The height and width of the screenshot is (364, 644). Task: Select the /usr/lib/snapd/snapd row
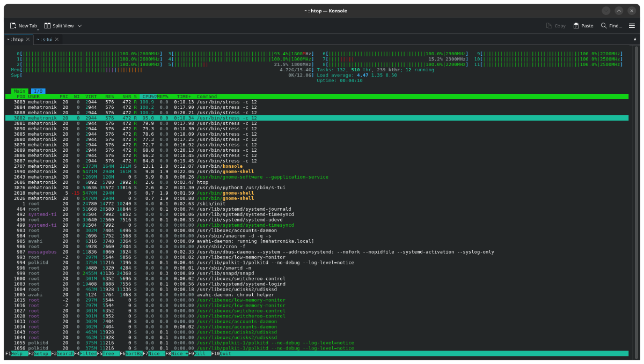coord(317,273)
